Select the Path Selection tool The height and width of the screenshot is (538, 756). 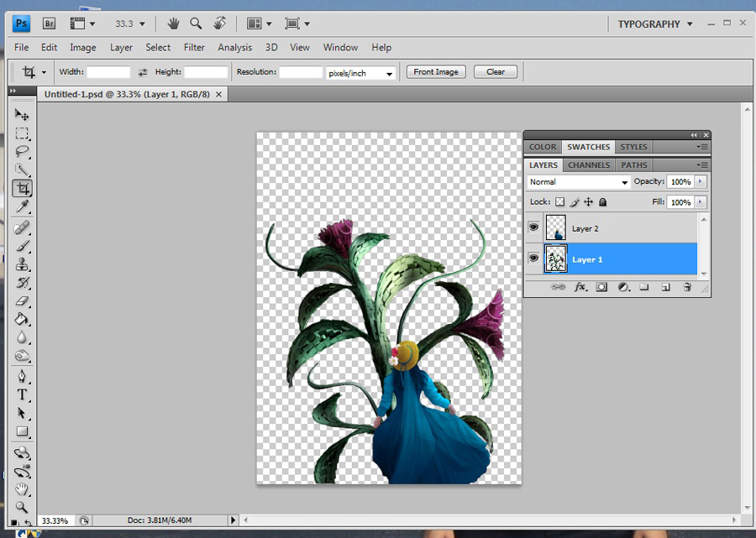pyautogui.click(x=22, y=413)
